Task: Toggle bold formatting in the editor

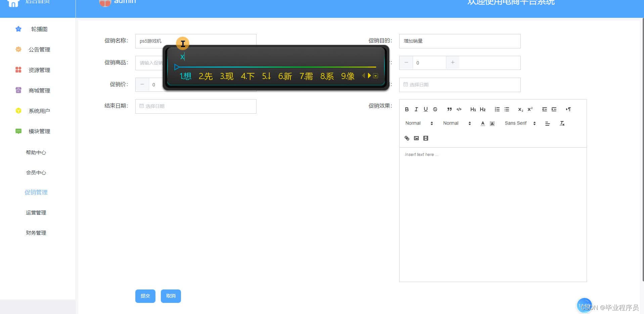Action: click(x=407, y=109)
